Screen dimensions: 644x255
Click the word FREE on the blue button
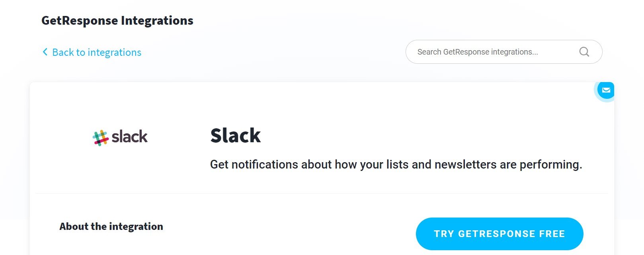tap(552, 234)
